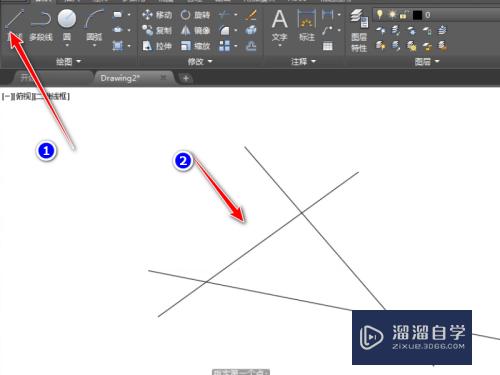Click the layer Unlock tool icon

tap(427, 46)
